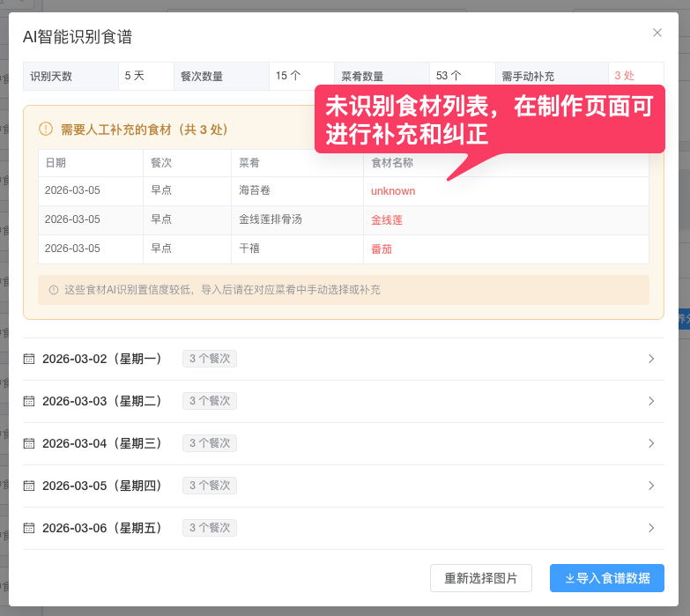Expand the 2026-03-03 (星期二) row chevron

651,401
